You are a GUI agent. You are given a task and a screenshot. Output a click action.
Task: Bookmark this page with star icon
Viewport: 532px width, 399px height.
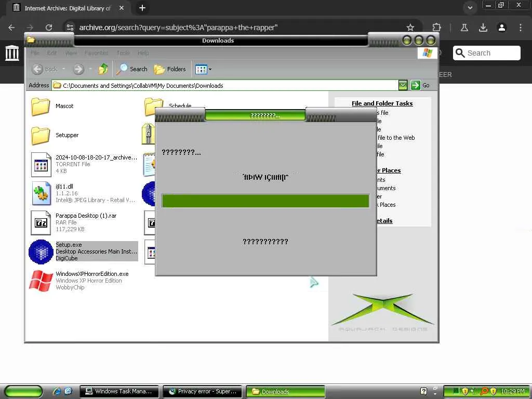click(410, 28)
